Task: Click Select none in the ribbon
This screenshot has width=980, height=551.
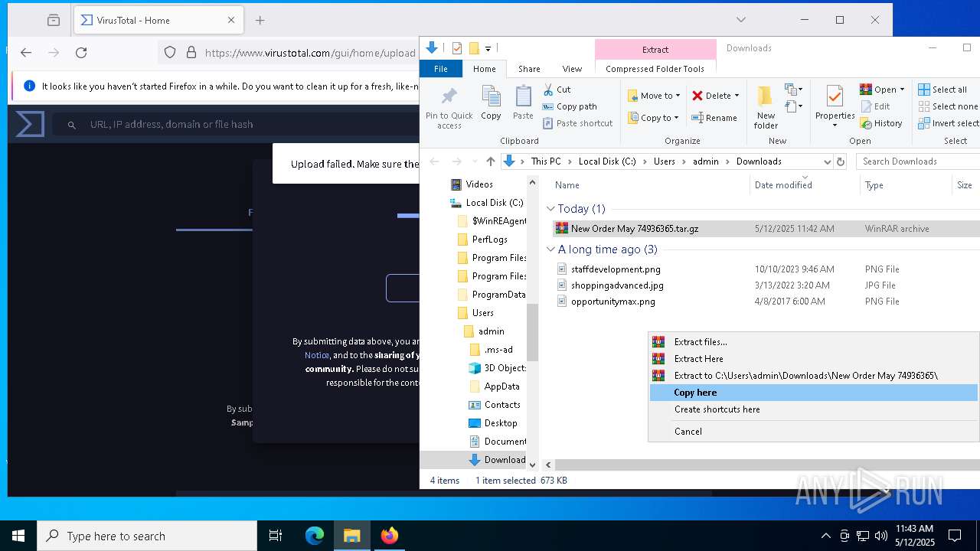Action: click(948, 106)
